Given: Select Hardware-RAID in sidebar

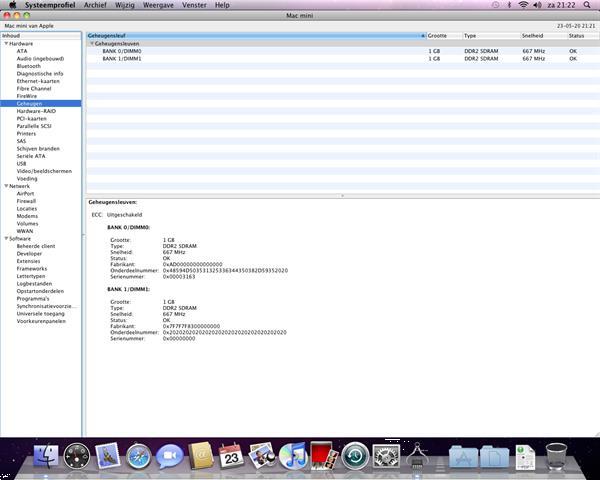Looking at the screenshot, I should tap(36, 111).
